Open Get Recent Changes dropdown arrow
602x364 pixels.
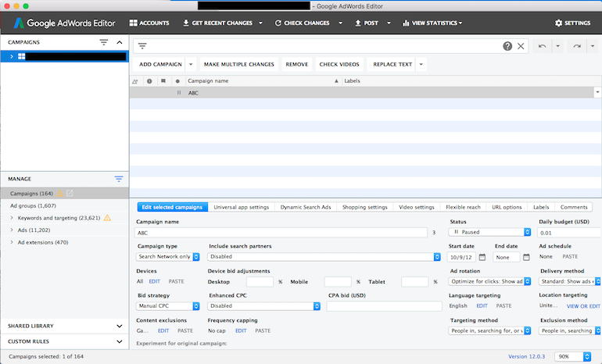coord(260,23)
